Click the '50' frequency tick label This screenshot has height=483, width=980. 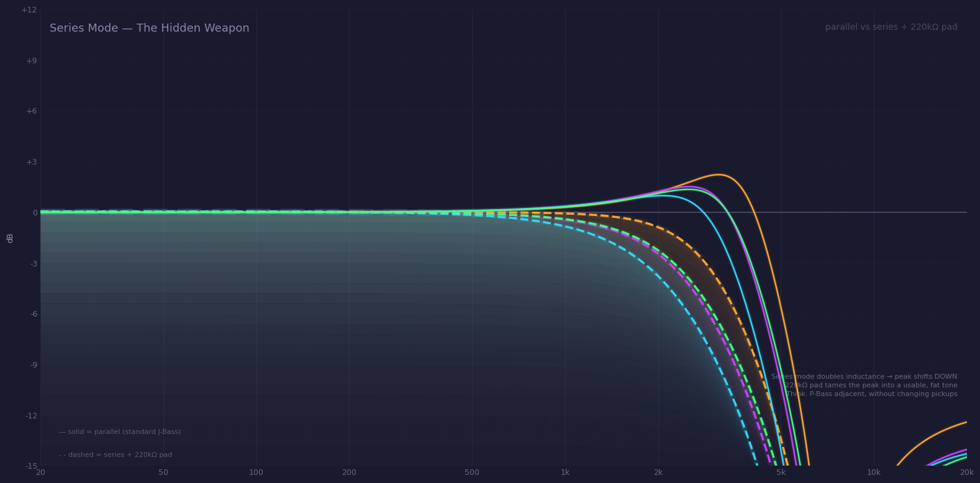tap(163, 472)
